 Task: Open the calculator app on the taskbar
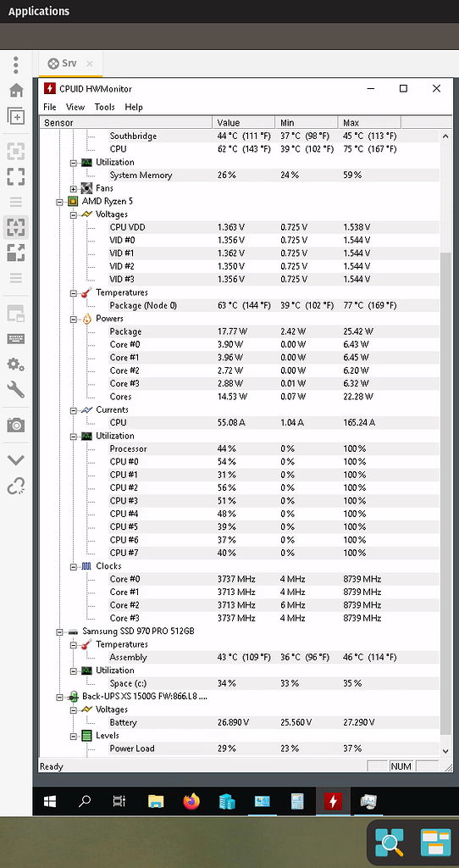tap(297, 801)
